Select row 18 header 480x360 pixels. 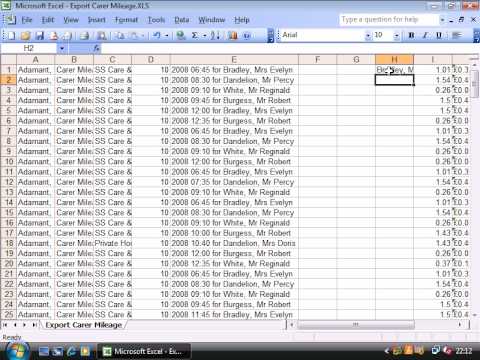tap(8, 243)
